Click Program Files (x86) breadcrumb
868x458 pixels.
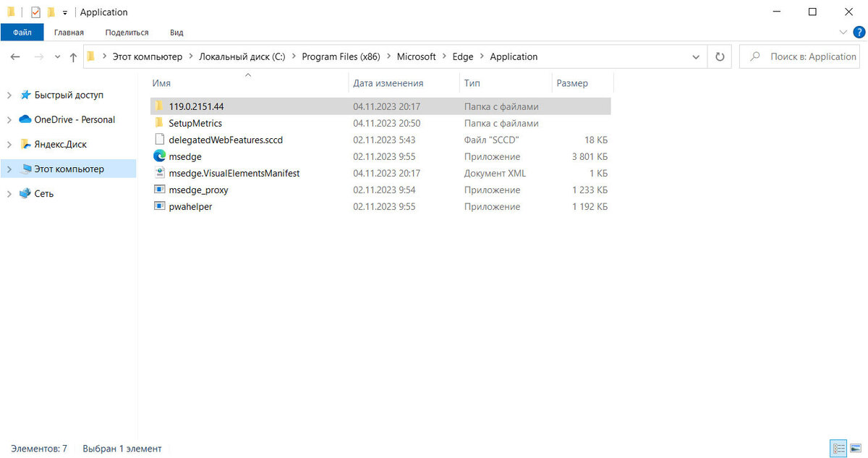pos(341,56)
